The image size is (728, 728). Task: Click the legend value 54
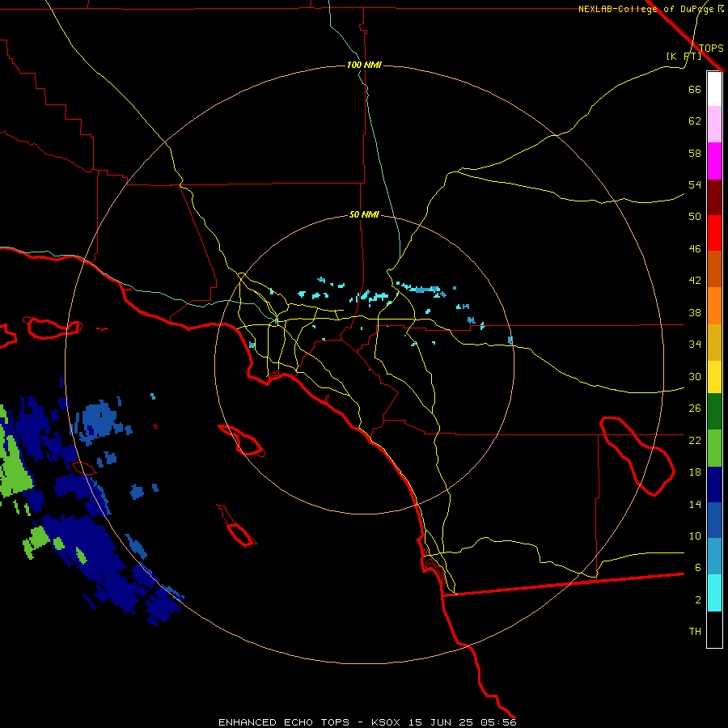coord(695,184)
